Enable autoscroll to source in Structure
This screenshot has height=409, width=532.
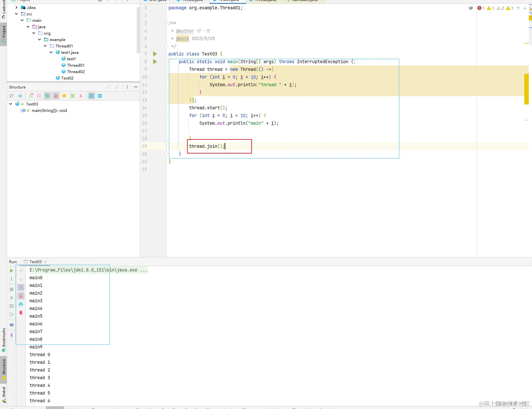tap(91, 96)
